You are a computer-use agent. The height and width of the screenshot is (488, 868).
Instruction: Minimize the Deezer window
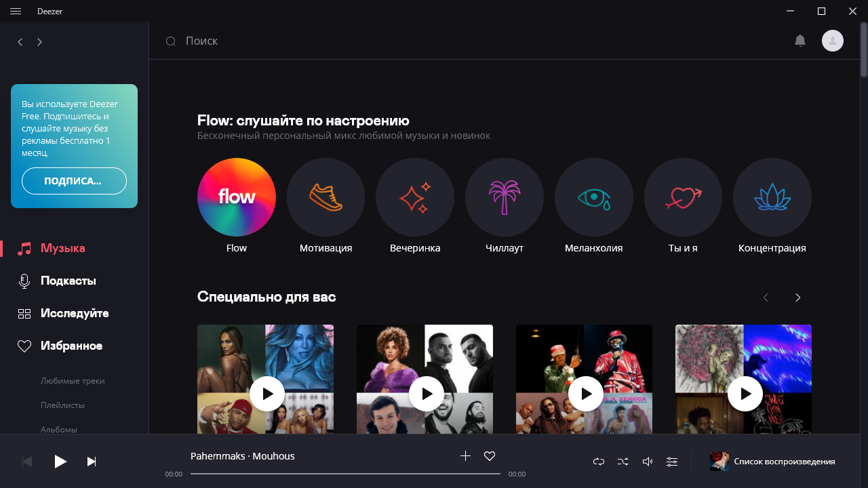coord(790,11)
